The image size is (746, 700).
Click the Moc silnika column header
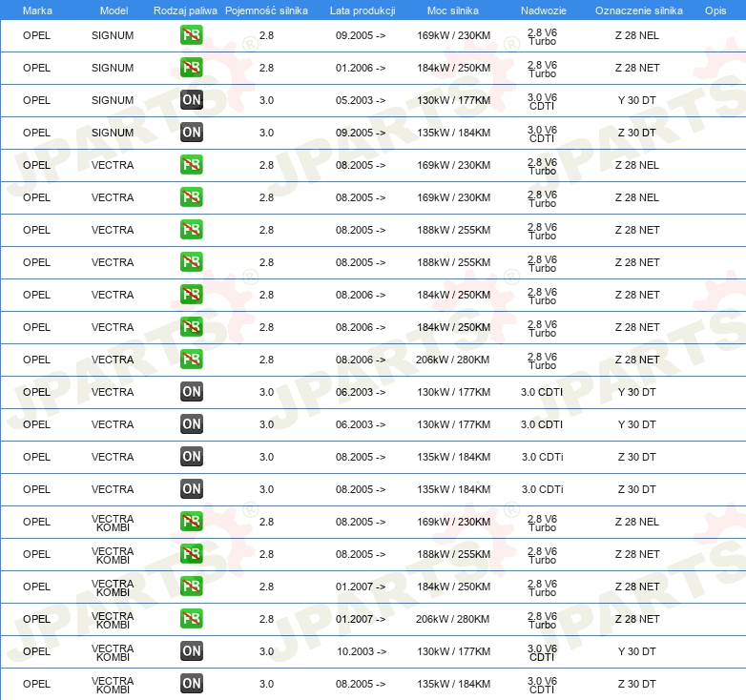tap(453, 10)
